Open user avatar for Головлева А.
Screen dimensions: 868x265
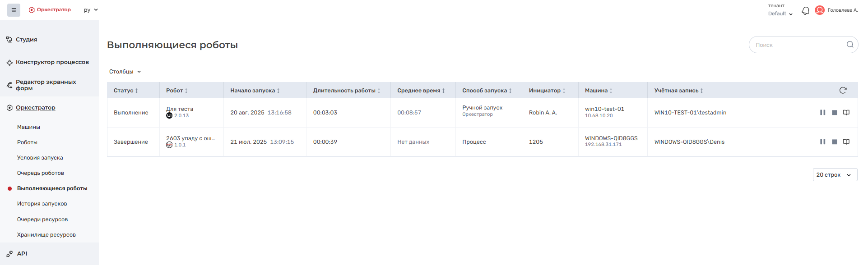820,10
